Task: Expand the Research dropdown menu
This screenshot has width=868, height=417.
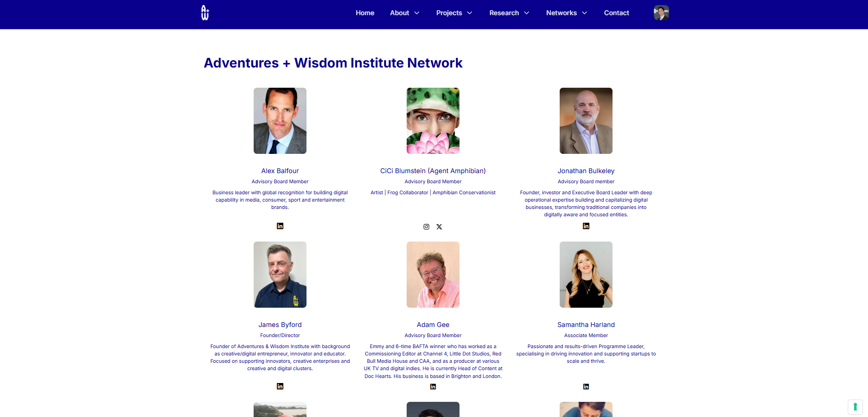Action: 509,13
